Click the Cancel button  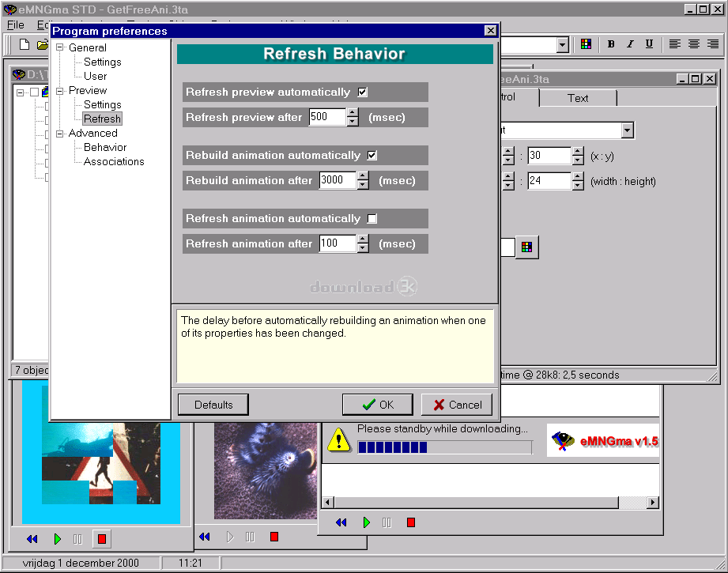[x=457, y=405]
